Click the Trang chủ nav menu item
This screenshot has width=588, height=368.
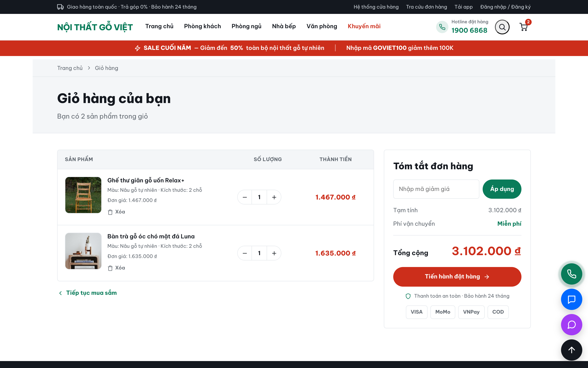click(x=159, y=26)
